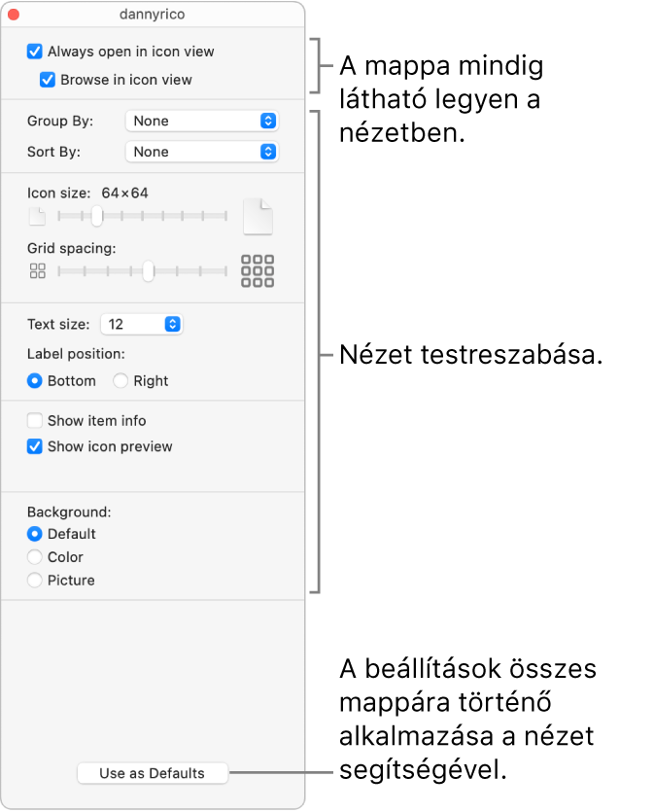Enable Show item info checkbox
This screenshot has height=812, width=654.
(35, 421)
